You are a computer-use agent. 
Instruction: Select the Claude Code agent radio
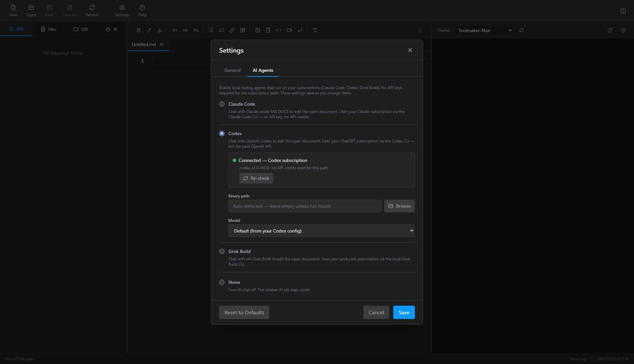(x=222, y=104)
